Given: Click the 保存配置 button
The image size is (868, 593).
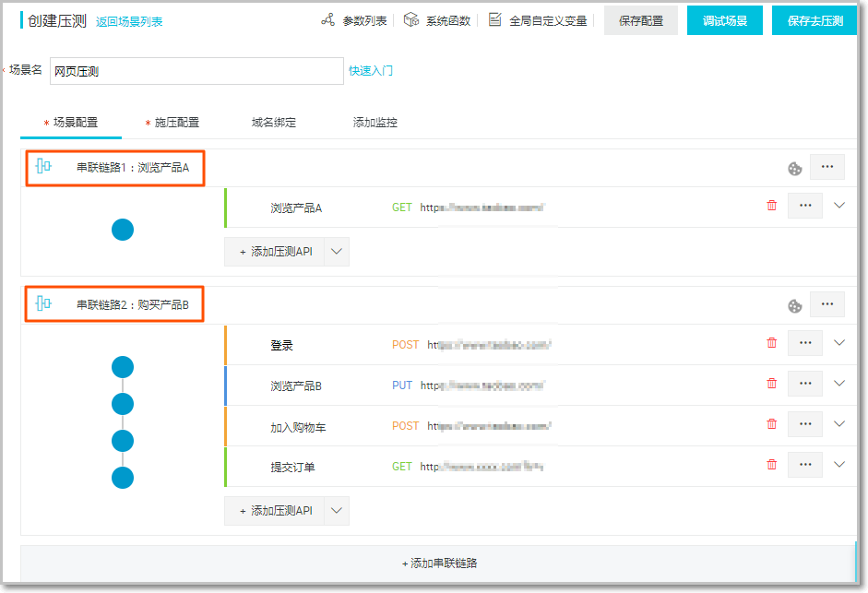Looking at the screenshot, I should 641,20.
